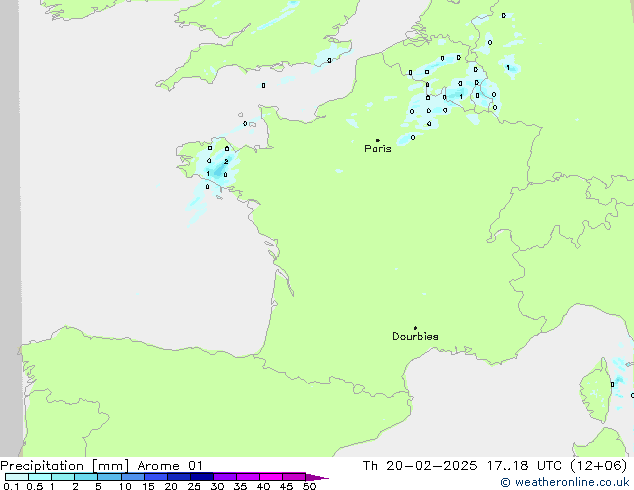
Task: Pick the dark navy legend swatch between 25 and 30
Action: pyautogui.click(x=202, y=477)
